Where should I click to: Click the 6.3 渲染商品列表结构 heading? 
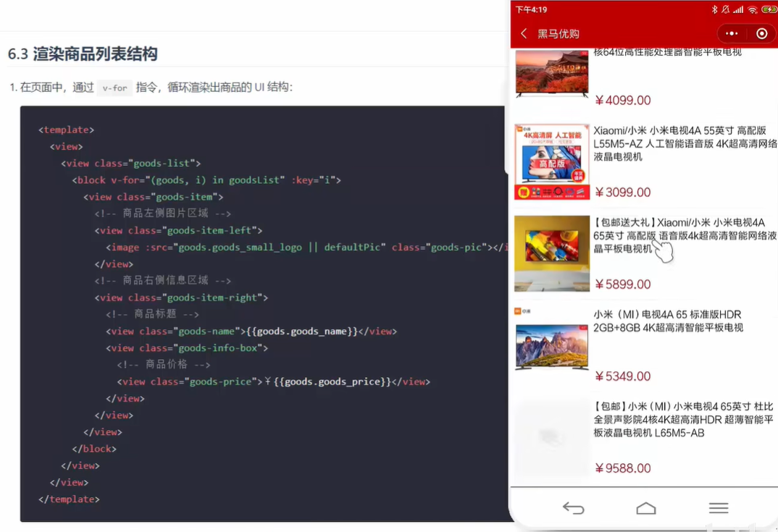pyautogui.click(x=83, y=54)
